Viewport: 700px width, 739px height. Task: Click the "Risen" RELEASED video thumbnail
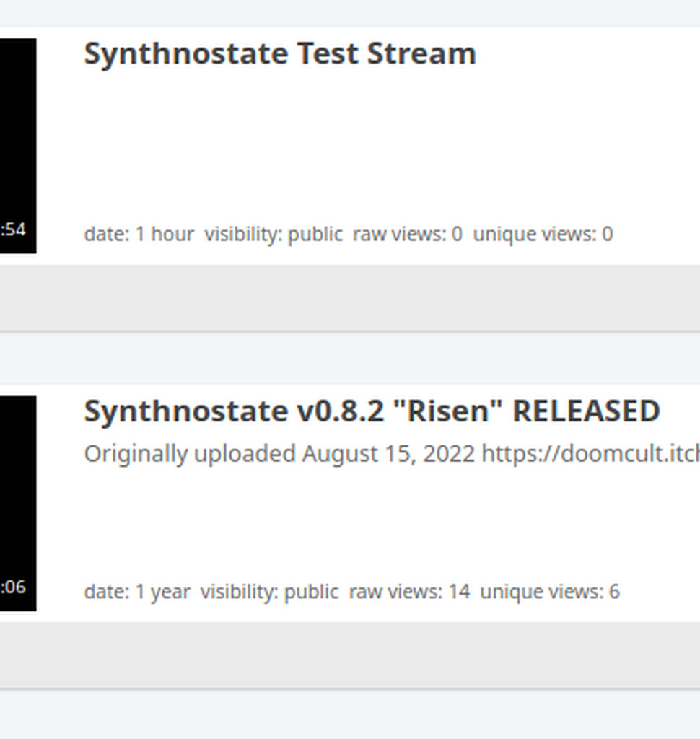(x=17, y=491)
